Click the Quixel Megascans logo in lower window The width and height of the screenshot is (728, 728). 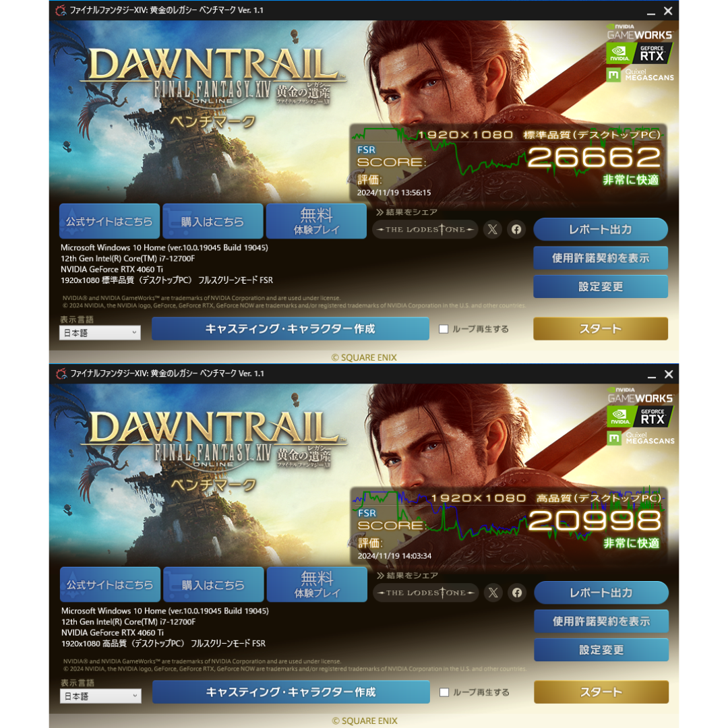click(x=641, y=438)
